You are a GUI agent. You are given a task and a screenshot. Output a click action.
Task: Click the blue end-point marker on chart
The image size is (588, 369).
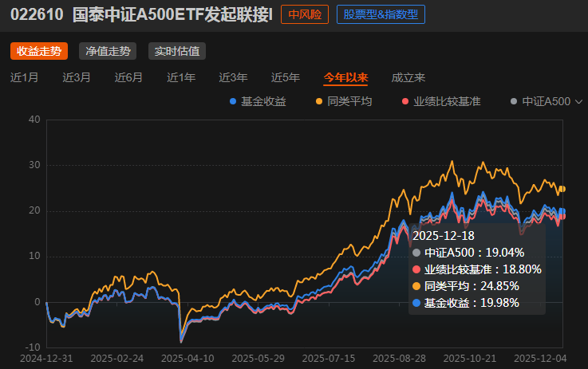tap(562, 211)
